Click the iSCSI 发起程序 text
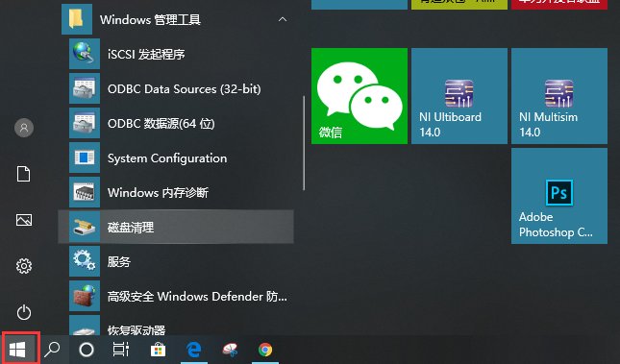 pyautogui.click(x=146, y=54)
